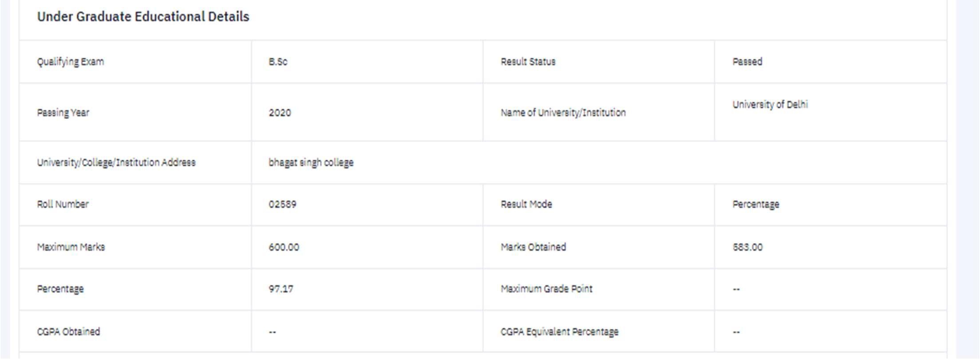This screenshot has width=980, height=359.
Task: Click the 2020 passing year value
Action: coord(280,113)
